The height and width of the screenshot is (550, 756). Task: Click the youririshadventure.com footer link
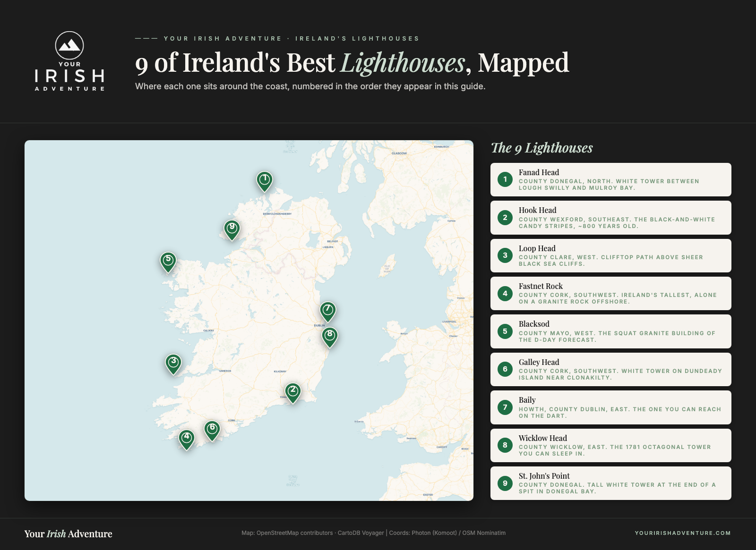click(683, 533)
